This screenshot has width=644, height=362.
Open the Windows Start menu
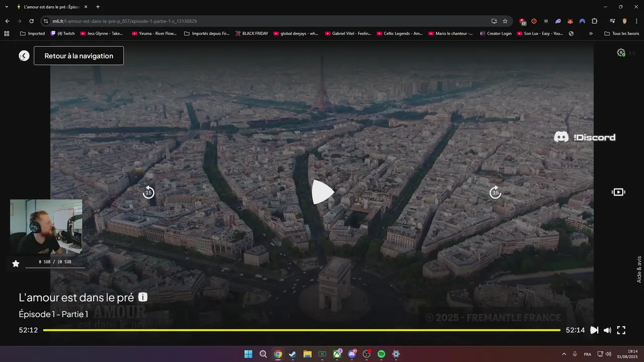click(x=248, y=354)
